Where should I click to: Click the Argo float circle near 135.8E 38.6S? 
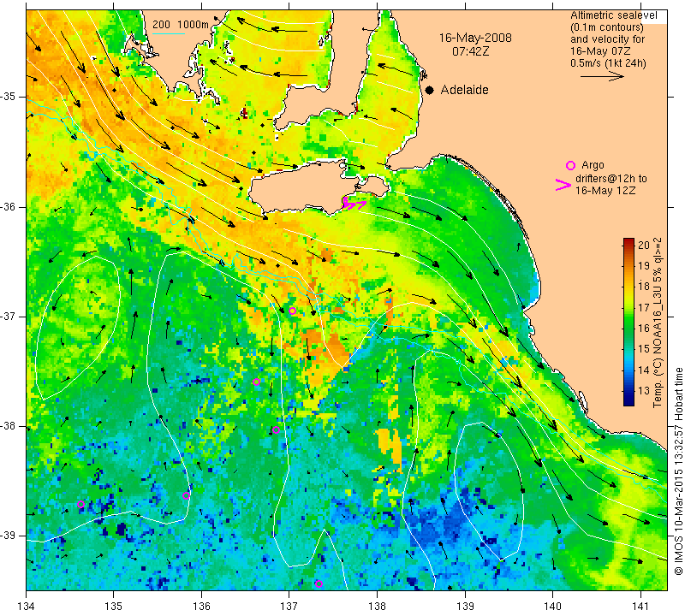pyautogui.click(x=186, y=495)
